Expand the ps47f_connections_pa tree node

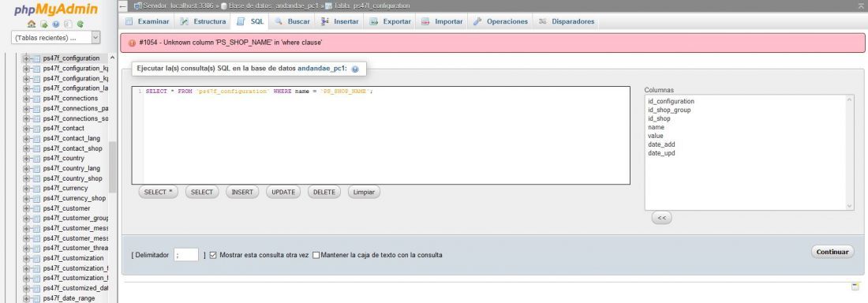point(26,109)
